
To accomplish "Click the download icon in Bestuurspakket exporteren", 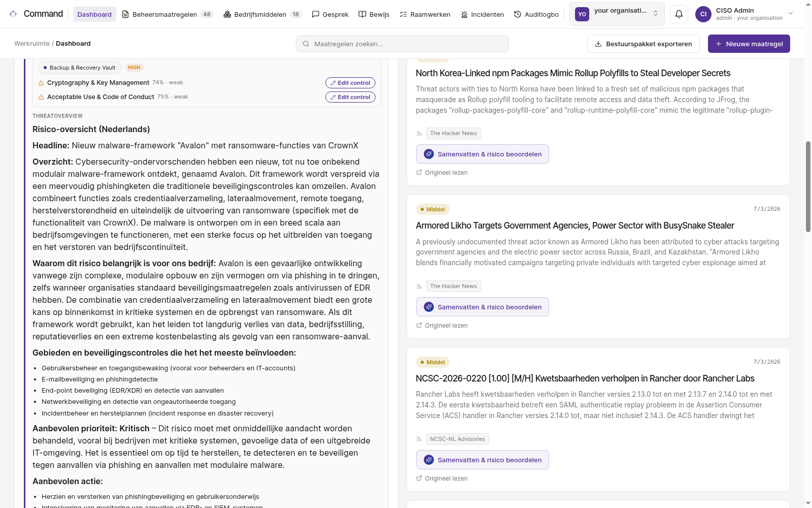I will (598, 44).
